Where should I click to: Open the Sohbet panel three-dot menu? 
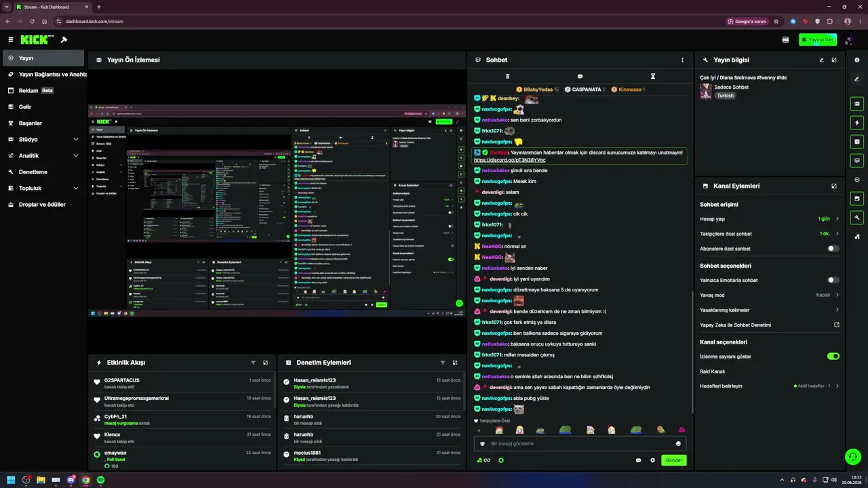682,60
